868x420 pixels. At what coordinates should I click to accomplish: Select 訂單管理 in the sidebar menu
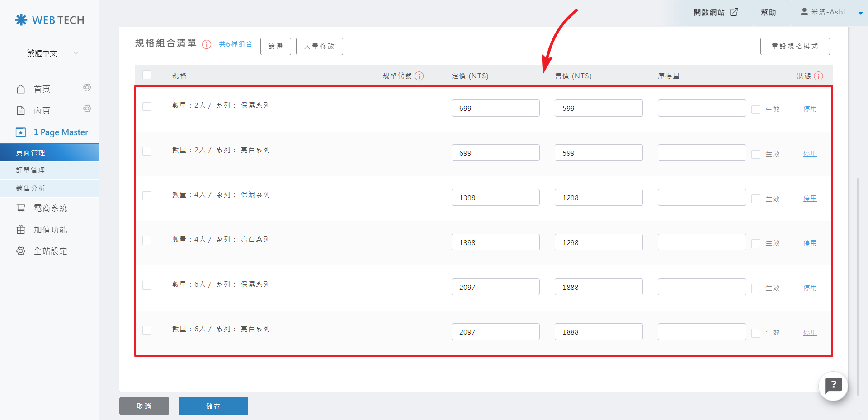[x=31, y=170]
